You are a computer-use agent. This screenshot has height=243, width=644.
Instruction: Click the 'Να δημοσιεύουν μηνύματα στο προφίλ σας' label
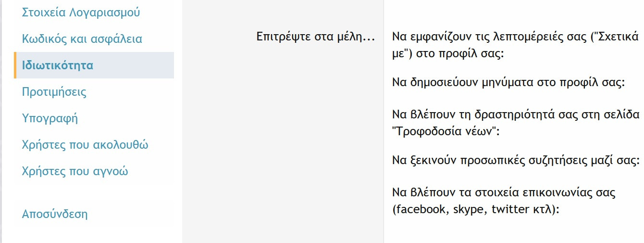(x=508, y=82)
